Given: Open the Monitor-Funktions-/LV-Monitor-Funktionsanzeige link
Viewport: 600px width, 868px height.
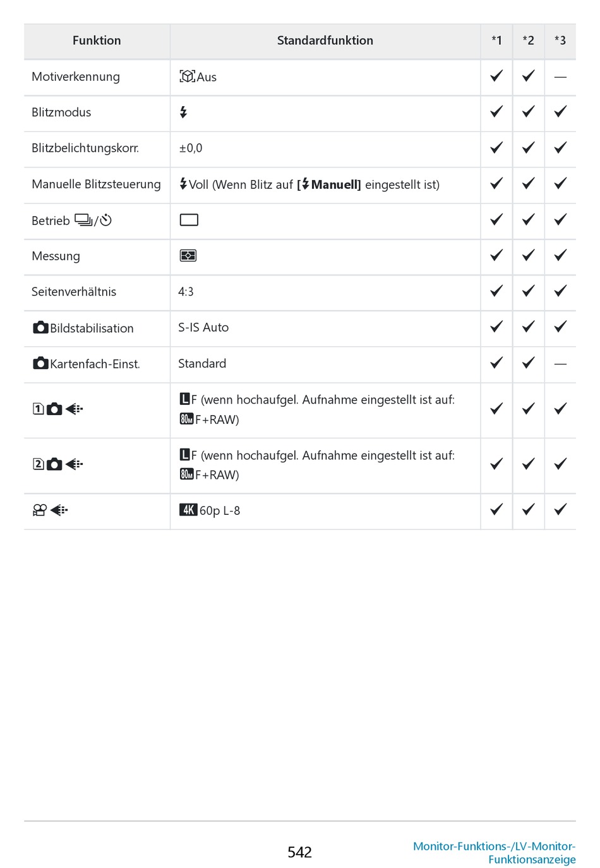Looking at the screenshot, I should click(x=494, y=852).
